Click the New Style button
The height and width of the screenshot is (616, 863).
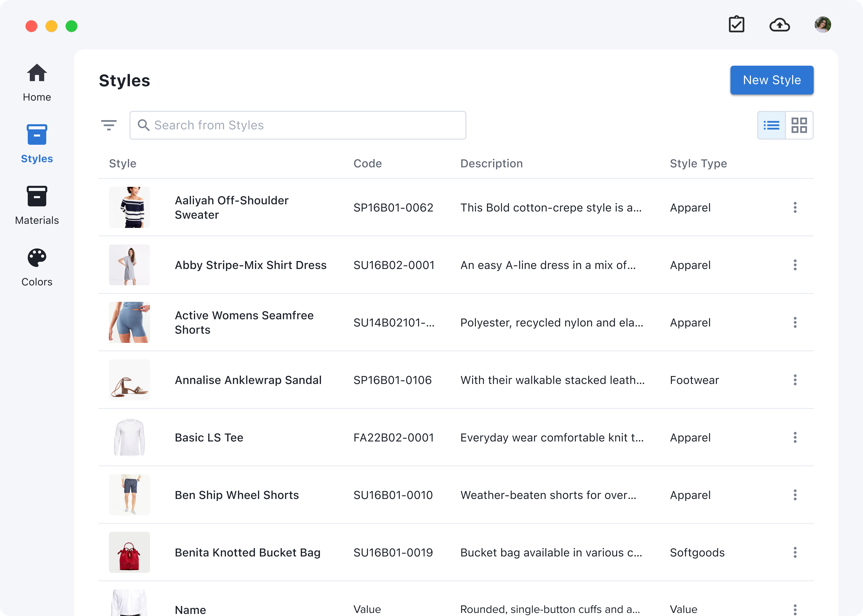pyautogui.click(x=772, y=80)
